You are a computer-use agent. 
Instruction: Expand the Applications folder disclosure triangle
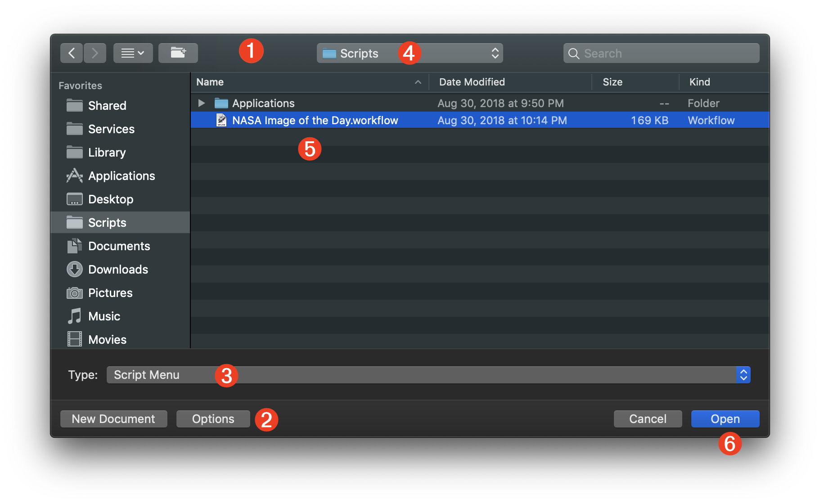[x=202, y=103]
